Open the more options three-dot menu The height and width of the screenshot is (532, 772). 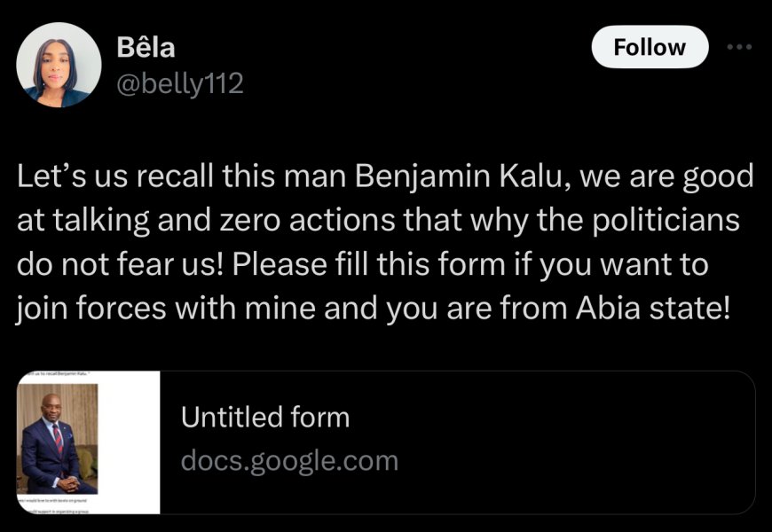point(738,48)
